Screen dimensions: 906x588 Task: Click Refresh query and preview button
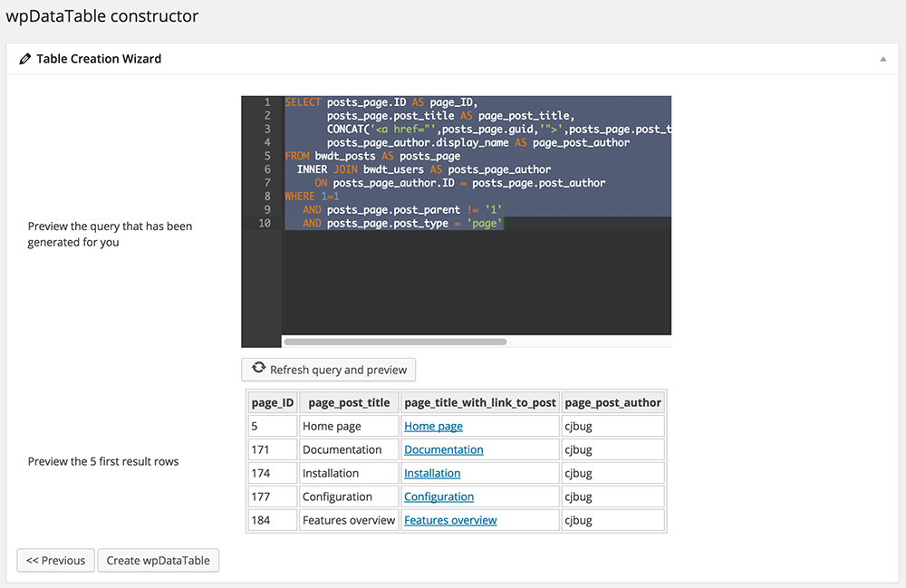point(328,370)
